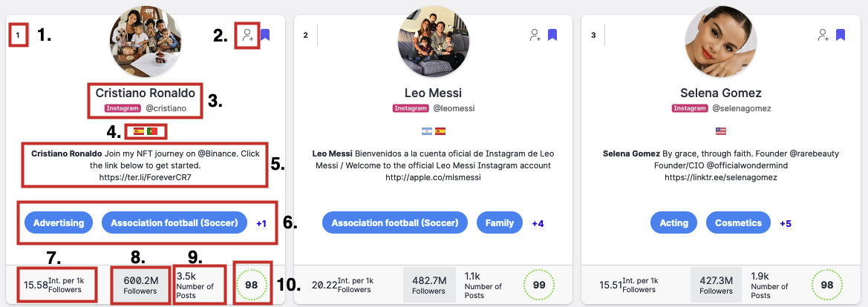Toggle bookmark on Cristiano Ronaldo card
Screen dimensions: 868x307
point(265,35)
